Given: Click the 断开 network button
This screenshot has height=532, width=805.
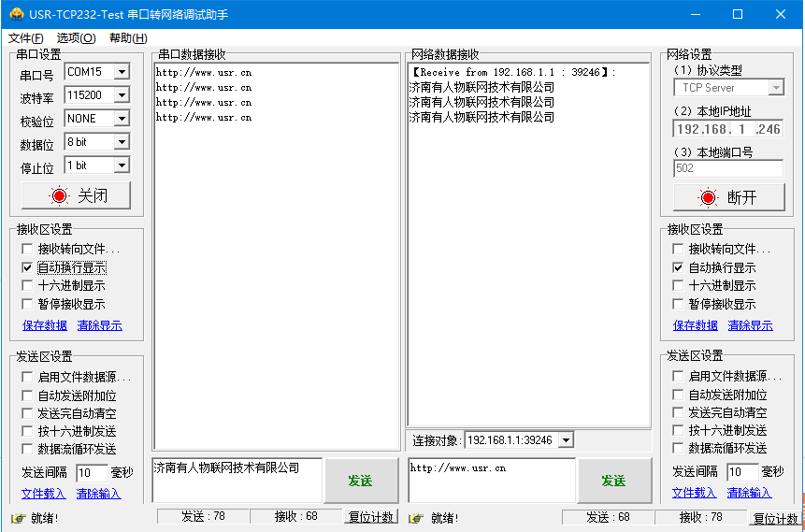Looking at the screenshot, I should (729, 197).
